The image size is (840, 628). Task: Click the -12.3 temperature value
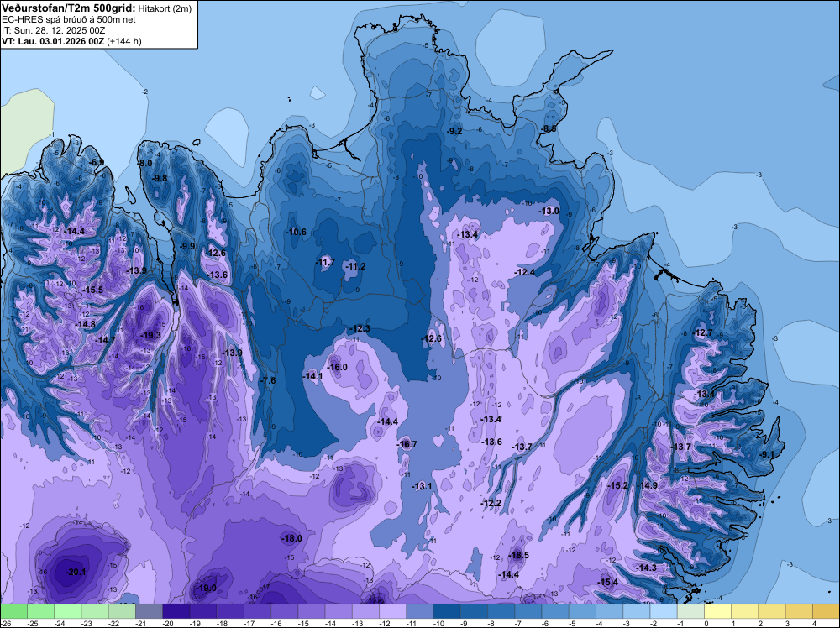click(x=360, y=329)
